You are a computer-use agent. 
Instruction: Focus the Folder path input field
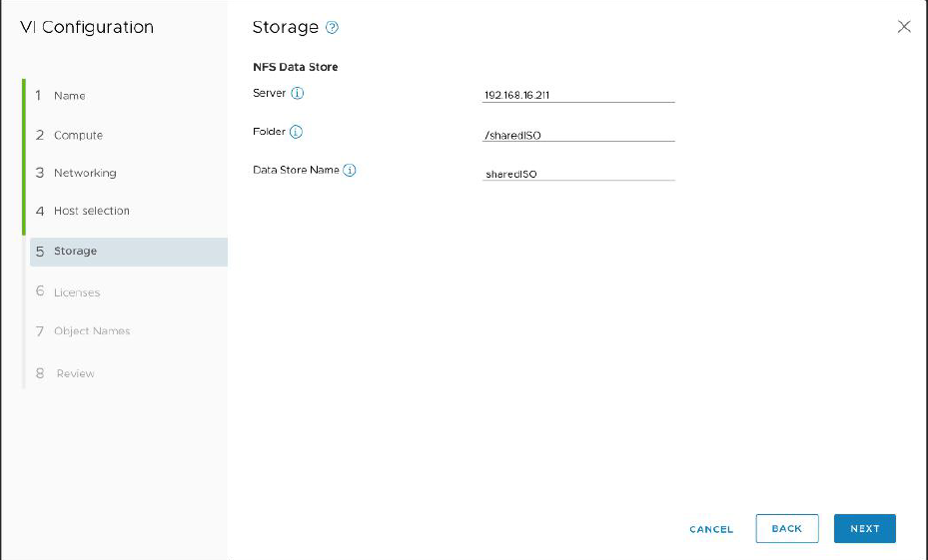[x=577, y=134]
